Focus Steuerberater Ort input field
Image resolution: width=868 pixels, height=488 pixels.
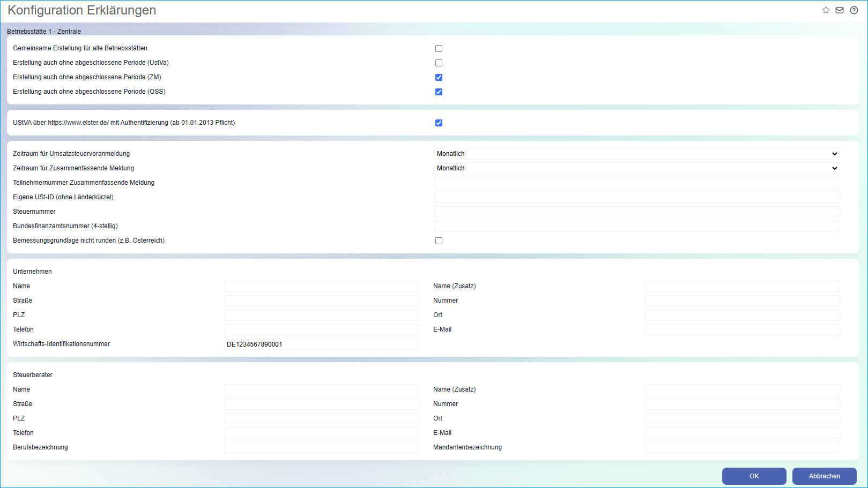click(742, 418)
